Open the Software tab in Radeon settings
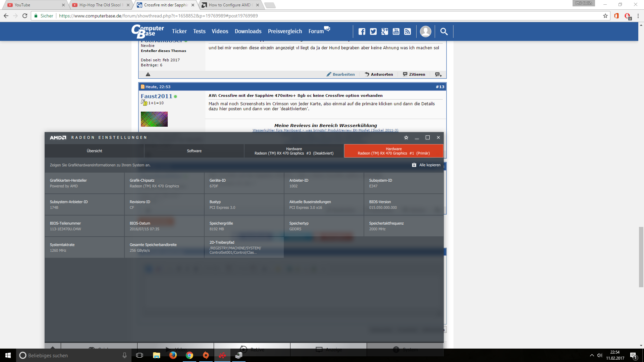 (x=194, y=151)
